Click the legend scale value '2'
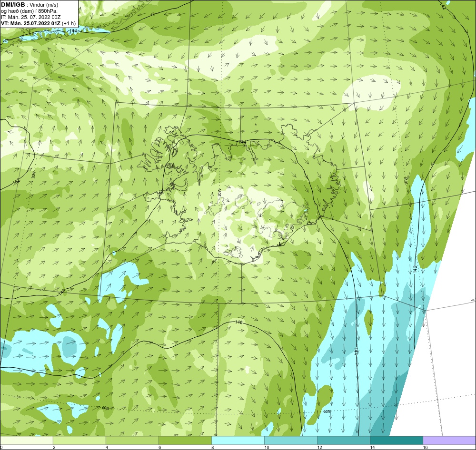The height and width of the screenshot is (450, 476). click(54, 447)
